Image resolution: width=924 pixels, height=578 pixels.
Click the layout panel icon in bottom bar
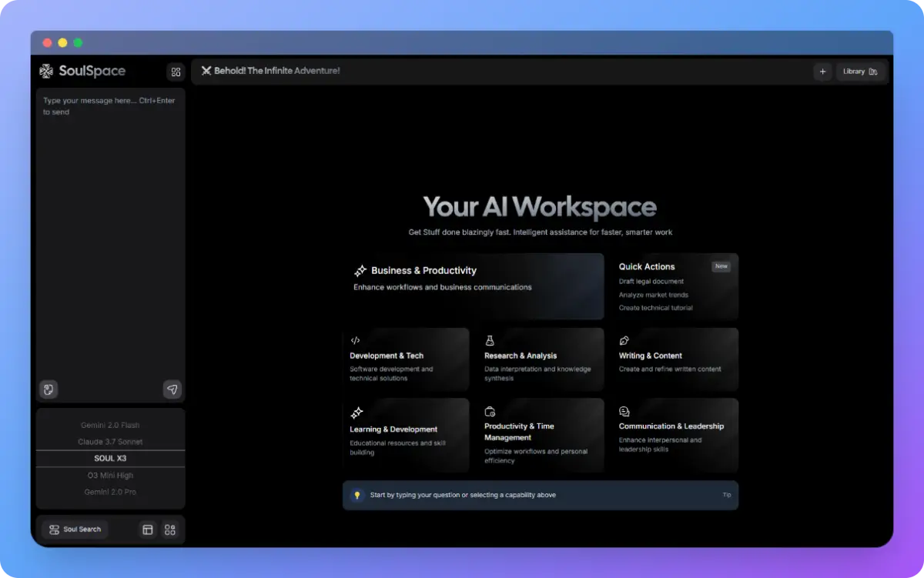[x=148, y=530]
